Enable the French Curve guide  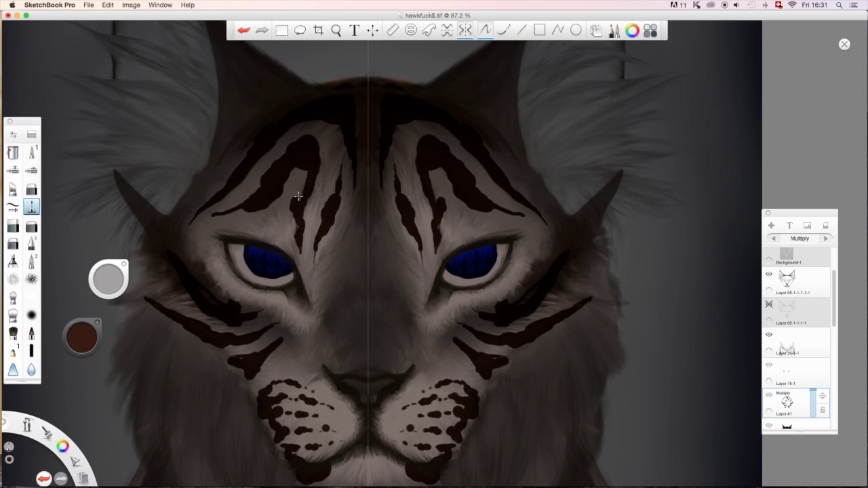coord(429,30)
